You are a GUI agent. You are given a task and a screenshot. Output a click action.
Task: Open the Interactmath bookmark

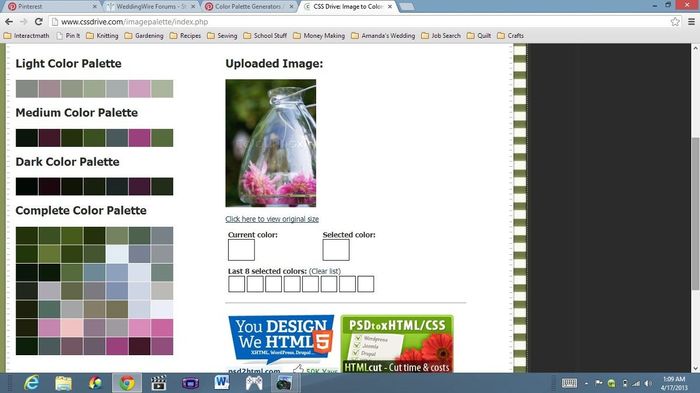pos(27,36)
